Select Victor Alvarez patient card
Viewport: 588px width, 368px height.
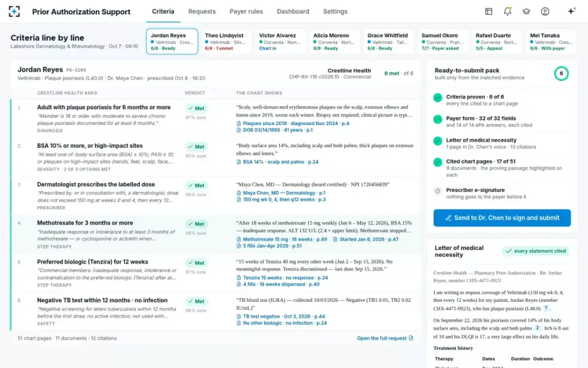[x=280, y=41]
